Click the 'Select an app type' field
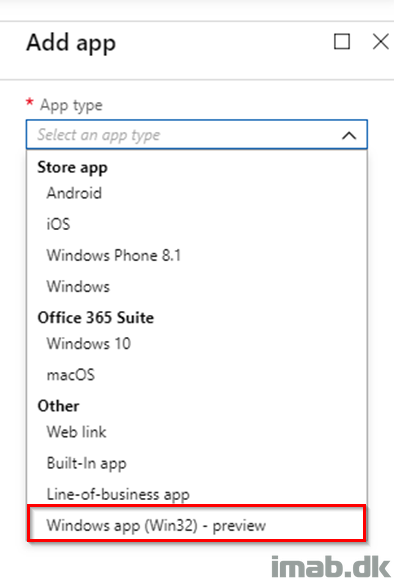Image resolution: width=394 pixels, height=579 pixels. (x=197, y=134)
